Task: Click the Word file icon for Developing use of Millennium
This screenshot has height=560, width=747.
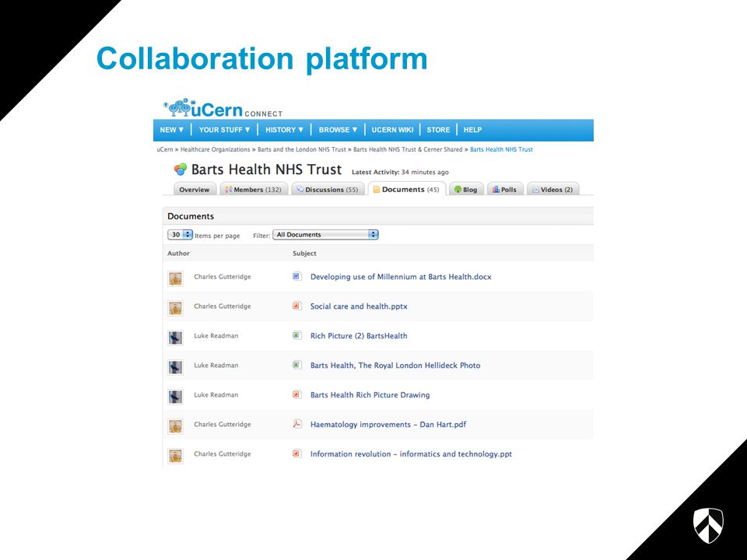Action: (296, 276)
